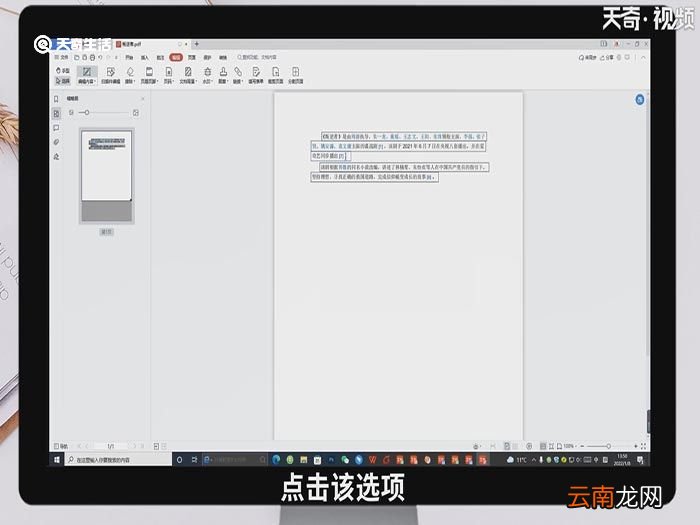
Task: Expand Watermark dropdown arrow
Action: [x=210, y=82]
